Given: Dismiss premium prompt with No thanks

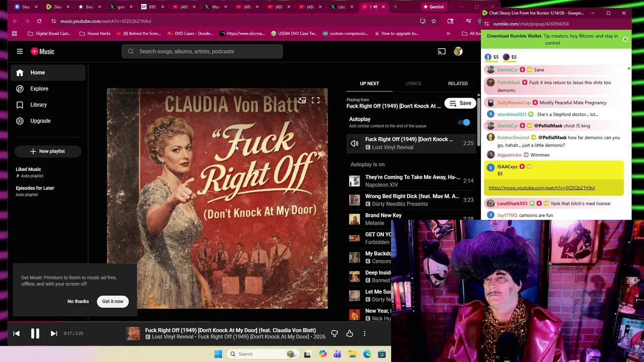Looking at the screenshot, I should [x=78, y=301].
